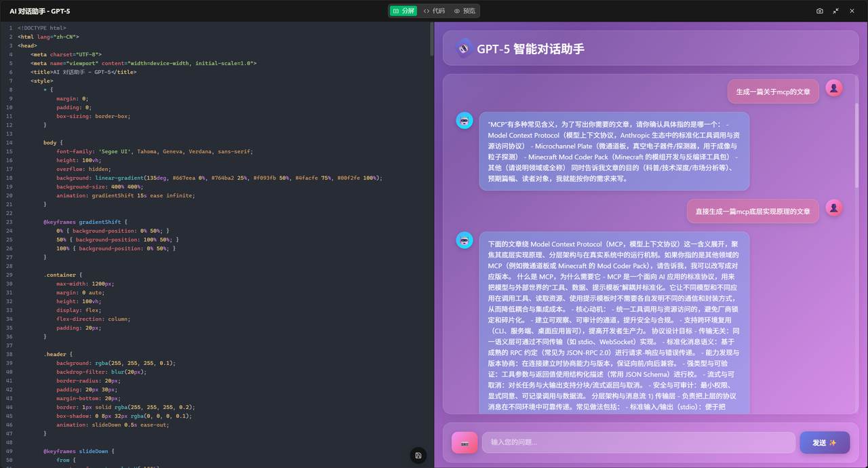Click bot avatar beside the "MCP"有多种常见含义 reply

[465, 121]
